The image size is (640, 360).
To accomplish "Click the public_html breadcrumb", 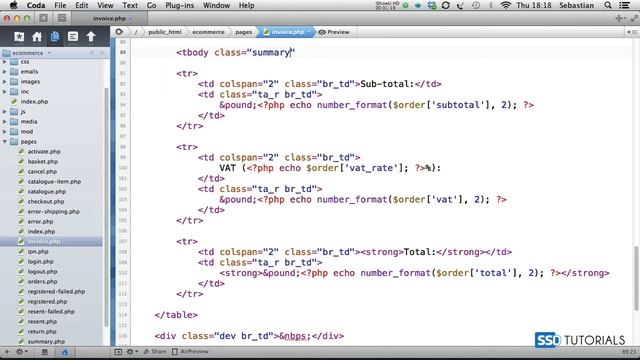I will coord(165,32).
